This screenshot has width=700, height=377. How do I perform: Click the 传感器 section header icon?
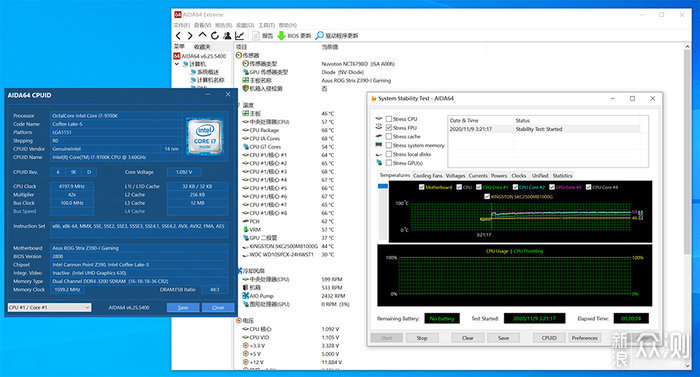[x=238, y=55]
